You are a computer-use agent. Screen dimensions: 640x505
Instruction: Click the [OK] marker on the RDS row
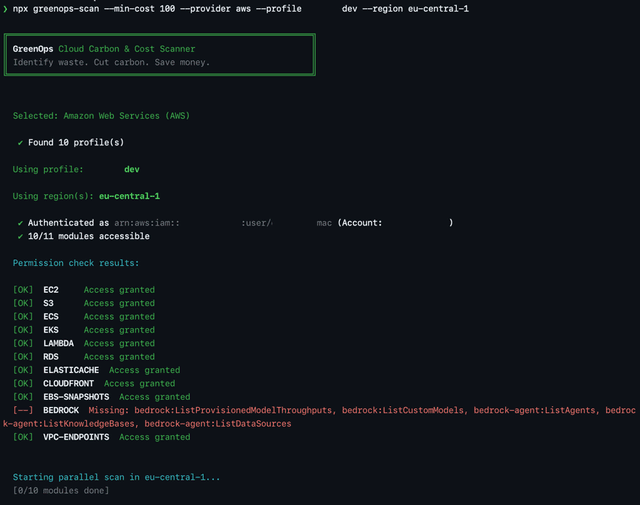23,357
